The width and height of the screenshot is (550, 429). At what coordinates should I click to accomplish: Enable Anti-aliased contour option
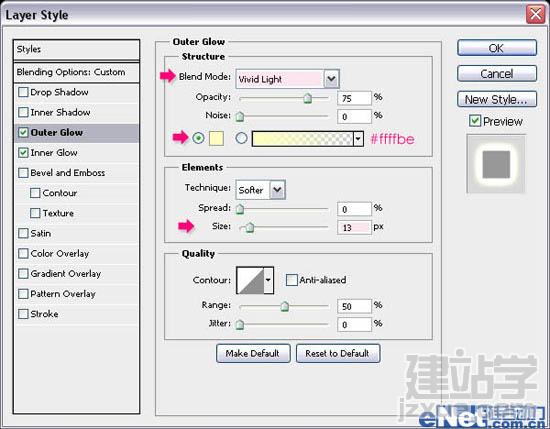[291, 280]
